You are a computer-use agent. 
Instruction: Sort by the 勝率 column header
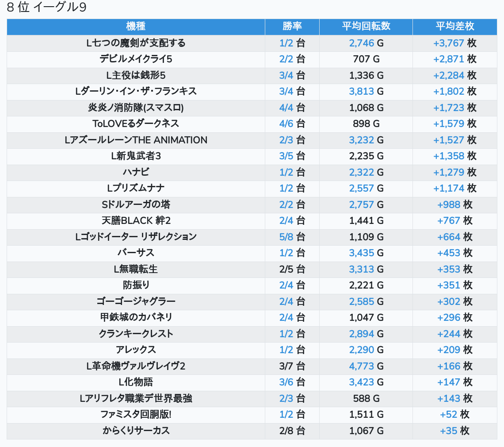coord(292,27)
